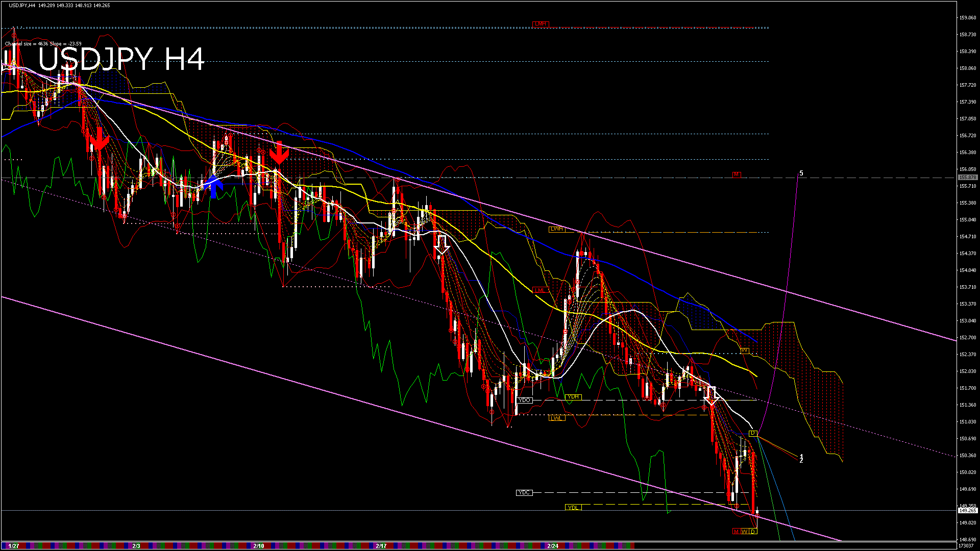Click the 148.690 price axis value

[x=968, y=539]
